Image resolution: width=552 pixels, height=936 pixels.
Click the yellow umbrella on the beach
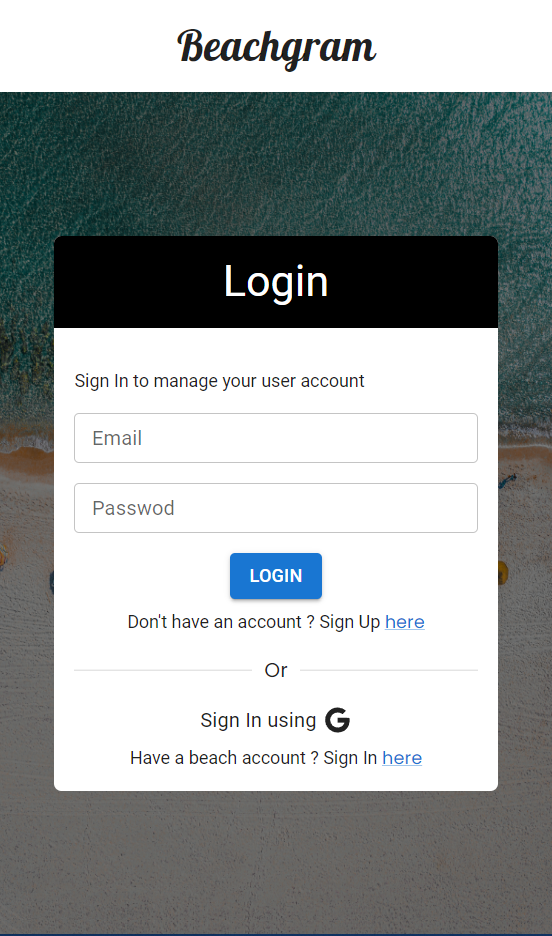coord(502,573)
